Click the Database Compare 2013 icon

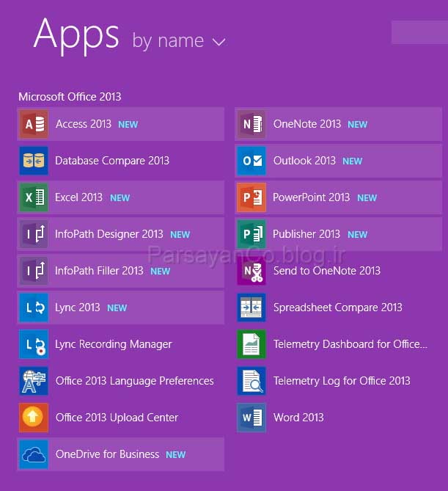34,161
